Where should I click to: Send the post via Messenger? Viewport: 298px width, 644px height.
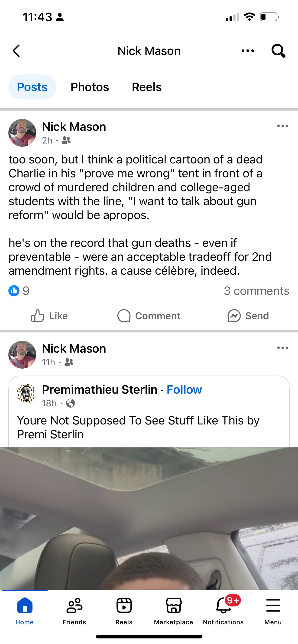click(x=248, y=316)
